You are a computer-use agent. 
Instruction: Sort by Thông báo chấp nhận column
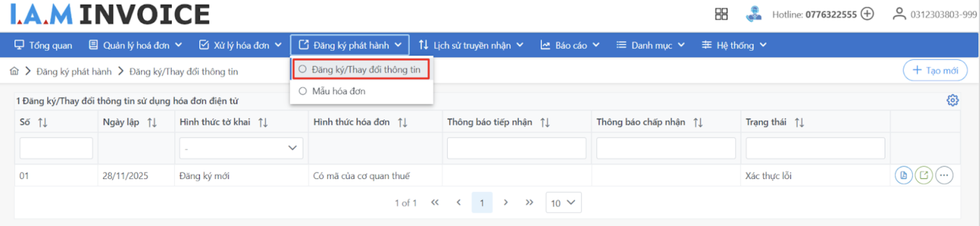click(x=698, y=123)
